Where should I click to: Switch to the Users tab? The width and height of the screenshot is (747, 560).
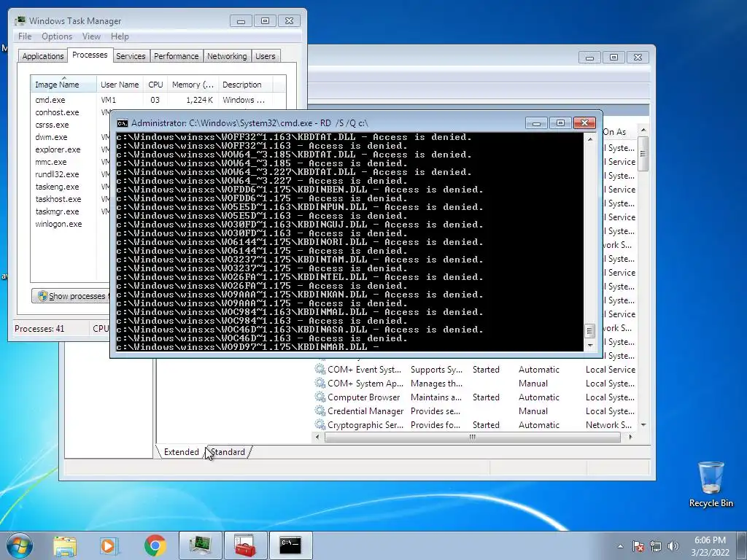click(266, 56)
